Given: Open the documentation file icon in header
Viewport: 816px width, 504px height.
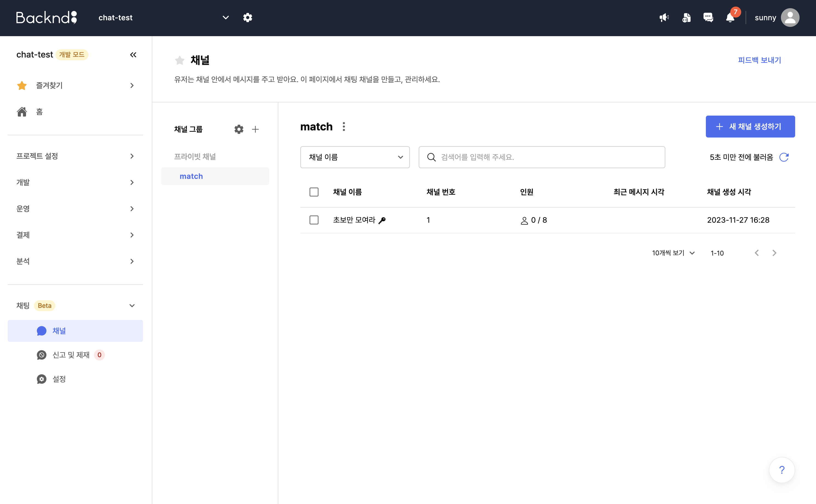Looking at the screenshot, I should click(686, 17).
